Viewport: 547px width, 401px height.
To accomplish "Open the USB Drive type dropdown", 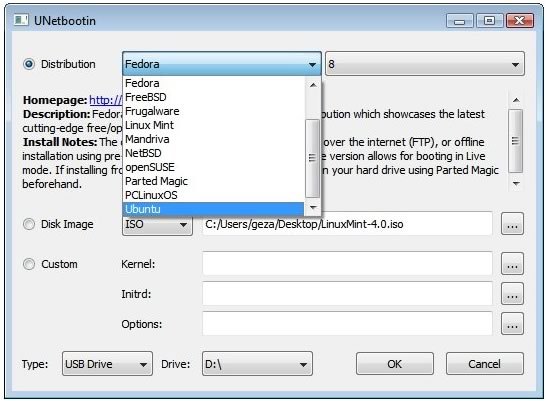I will 107,364.
